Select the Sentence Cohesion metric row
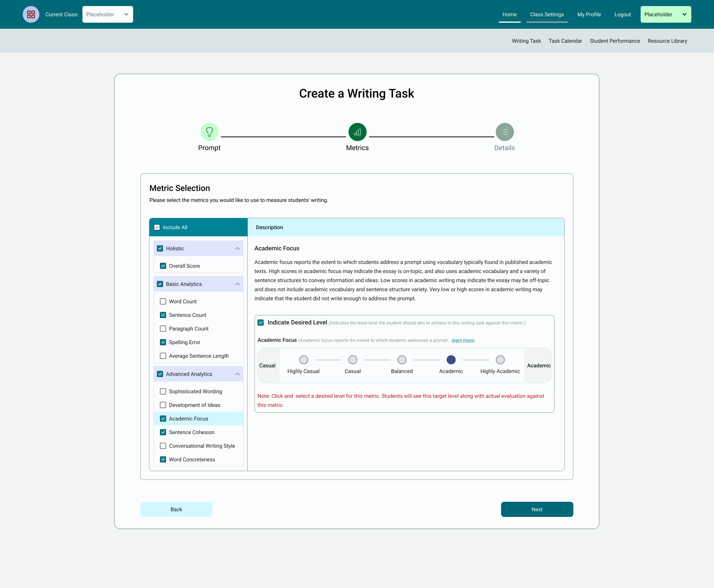Screen dimensions: 714x588 191,432
